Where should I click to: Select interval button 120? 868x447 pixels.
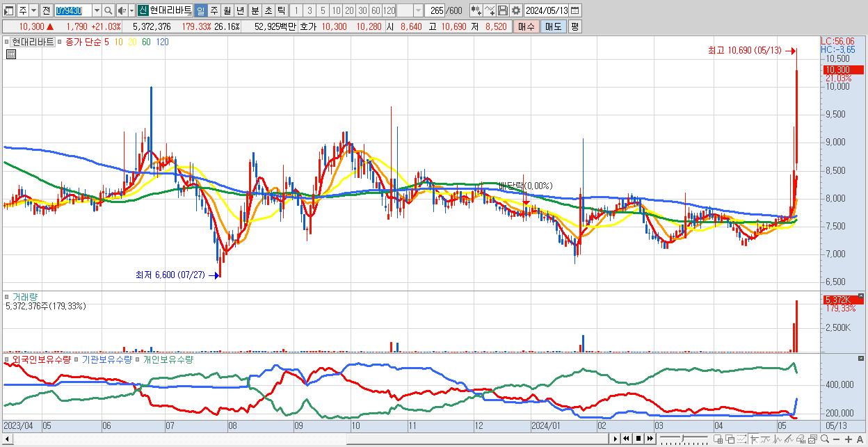click(389, 10)
